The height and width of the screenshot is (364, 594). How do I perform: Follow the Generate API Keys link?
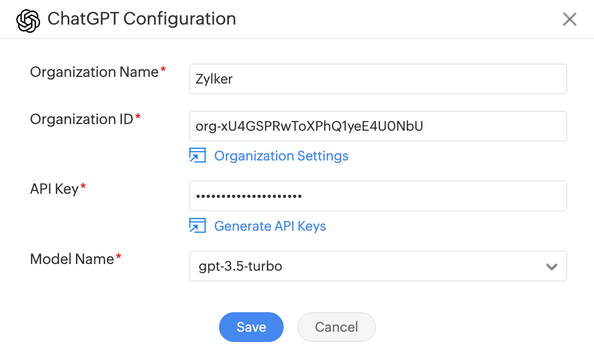[x=270, y=226]
